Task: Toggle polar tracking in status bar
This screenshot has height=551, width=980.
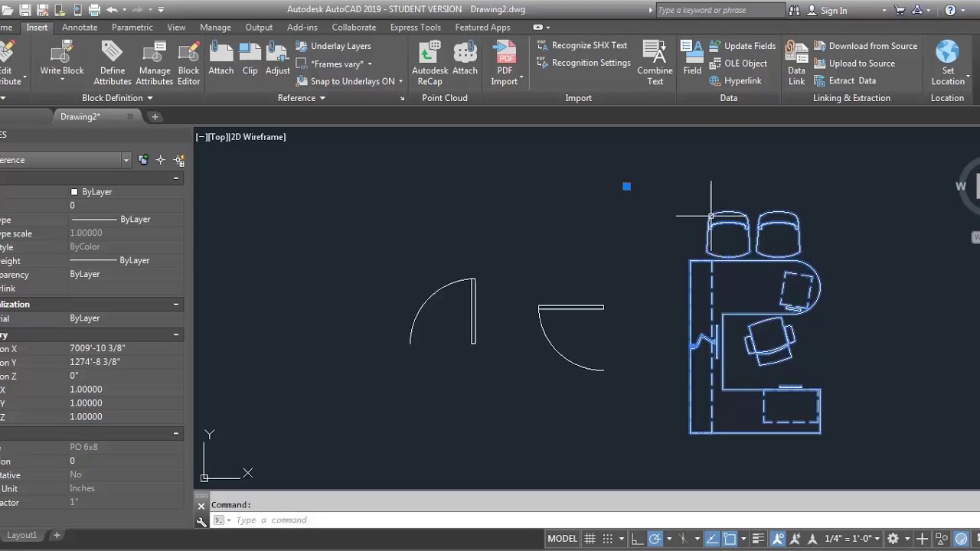Action: (655, 539)
